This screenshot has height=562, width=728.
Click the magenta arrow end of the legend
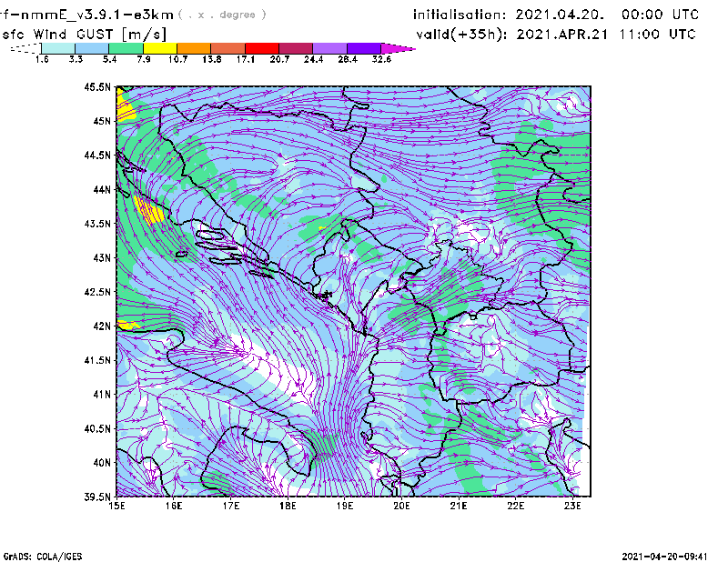398,48
